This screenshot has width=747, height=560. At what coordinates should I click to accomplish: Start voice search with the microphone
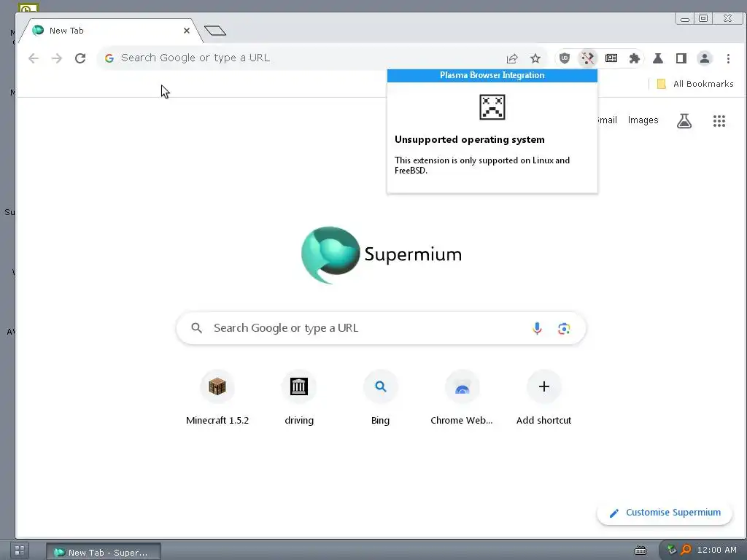(x=537, y=328)
